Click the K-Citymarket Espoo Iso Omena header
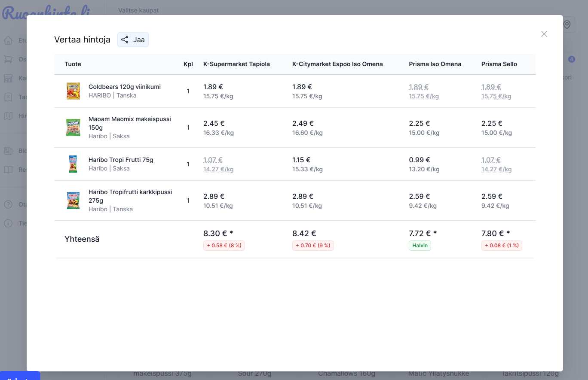Screen dimensions: 588x380 [337, 64]
